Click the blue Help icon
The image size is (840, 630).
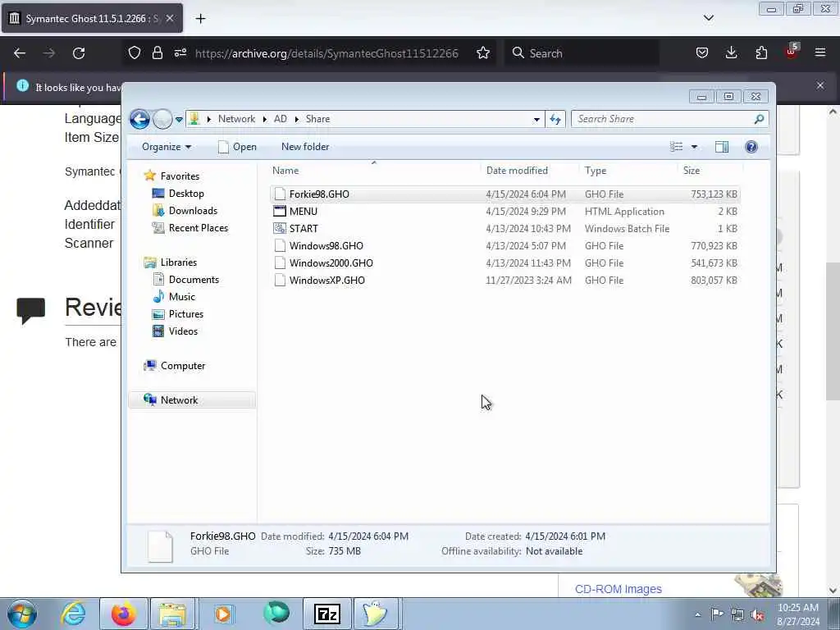pyautogui.click(x=751, y=147)
